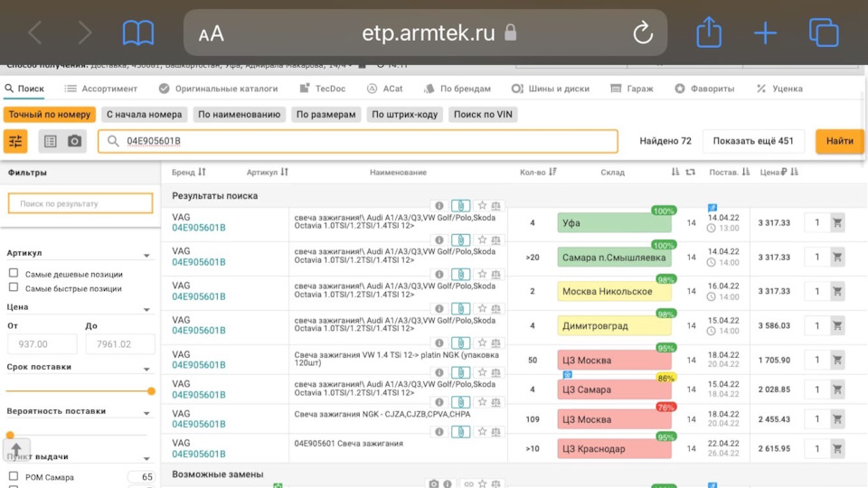The width and height of the screenshot is (868, 488).
Task: Open the Оригинальные каталоги tab
Action: coord(218,89)
